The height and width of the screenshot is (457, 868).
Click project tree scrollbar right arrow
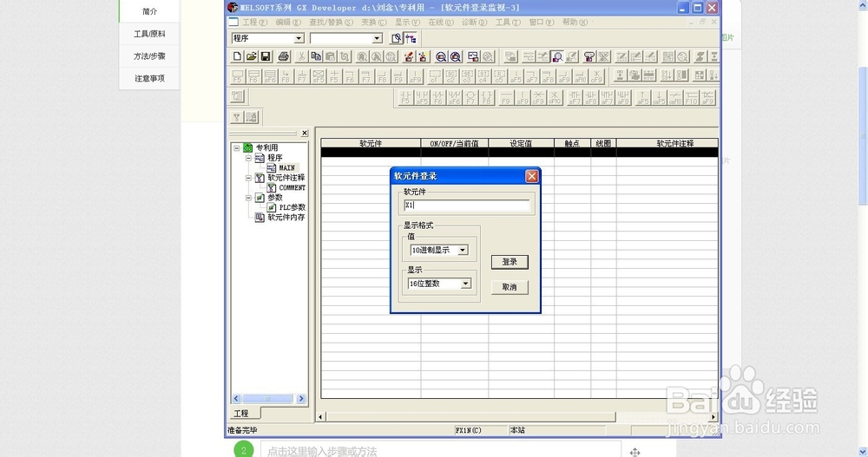tap(301, 398)
